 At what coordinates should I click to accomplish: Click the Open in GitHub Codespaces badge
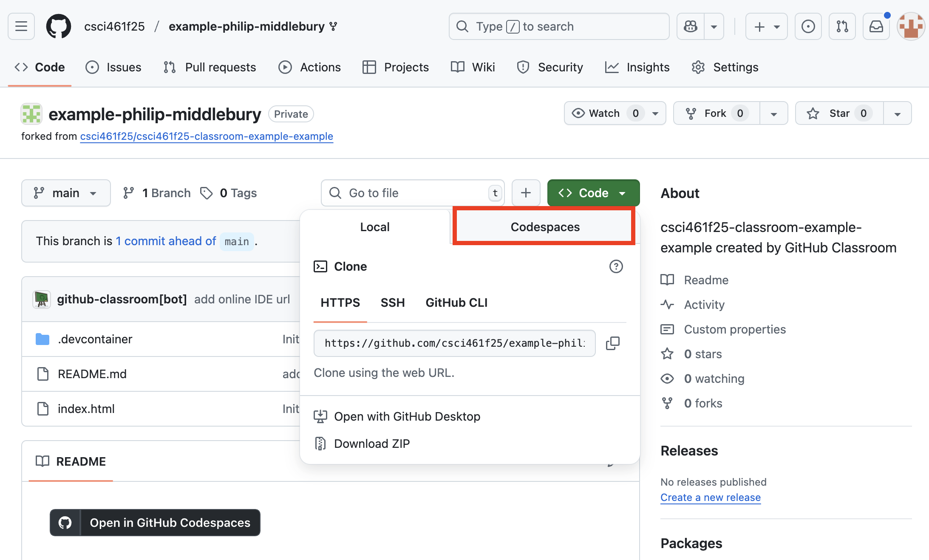[155, 523]
